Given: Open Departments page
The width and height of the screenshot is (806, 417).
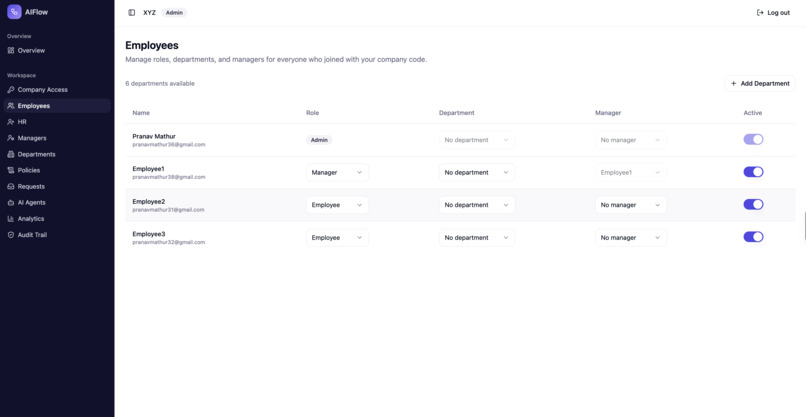Looking at the screenshot, I should (57, 154).
